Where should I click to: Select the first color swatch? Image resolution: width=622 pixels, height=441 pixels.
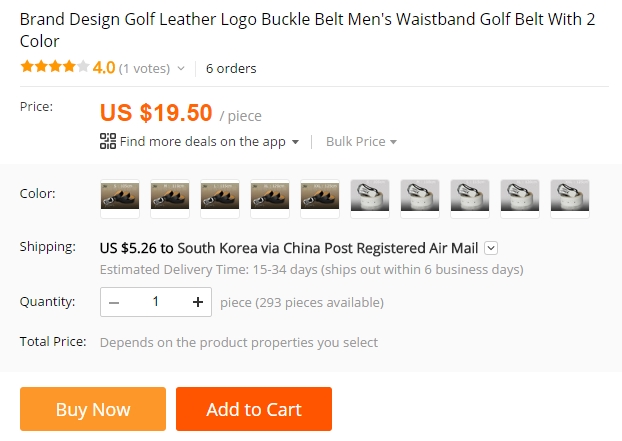120,196
